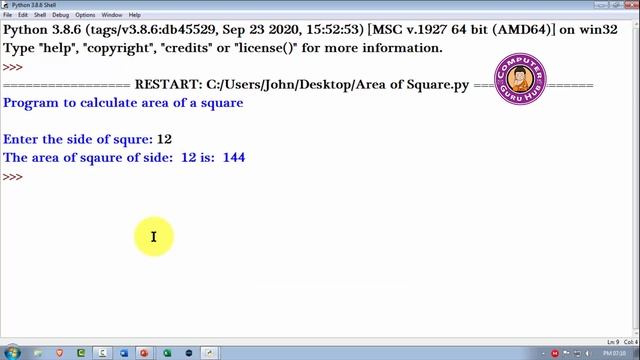Screen dimensions: 640x360
Task: Click the first >>> prompt below the banner
Action: click(x=13, y=67)
